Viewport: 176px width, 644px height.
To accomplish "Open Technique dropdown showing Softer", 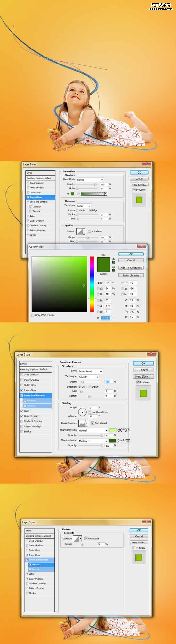I will point(84,206).
